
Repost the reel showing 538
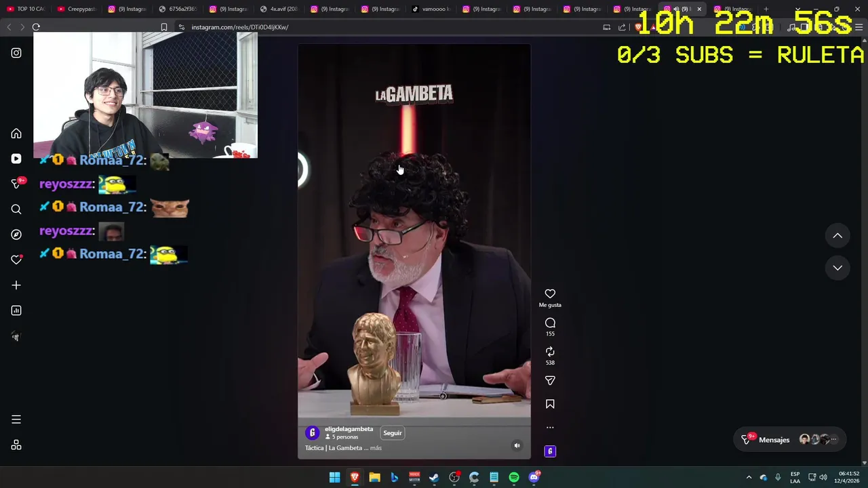(550, 352)
